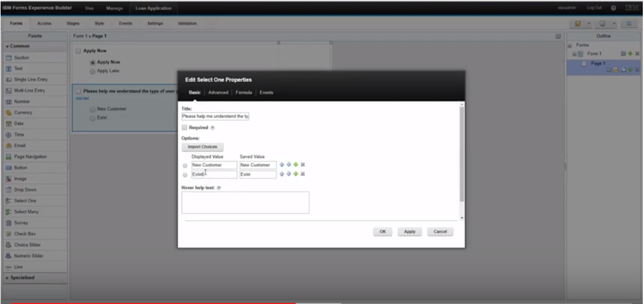Image resolution: width=644 pixels, height=304 pixels.
Task: Pick the Section item in the palette
Action: click(35, 57)
